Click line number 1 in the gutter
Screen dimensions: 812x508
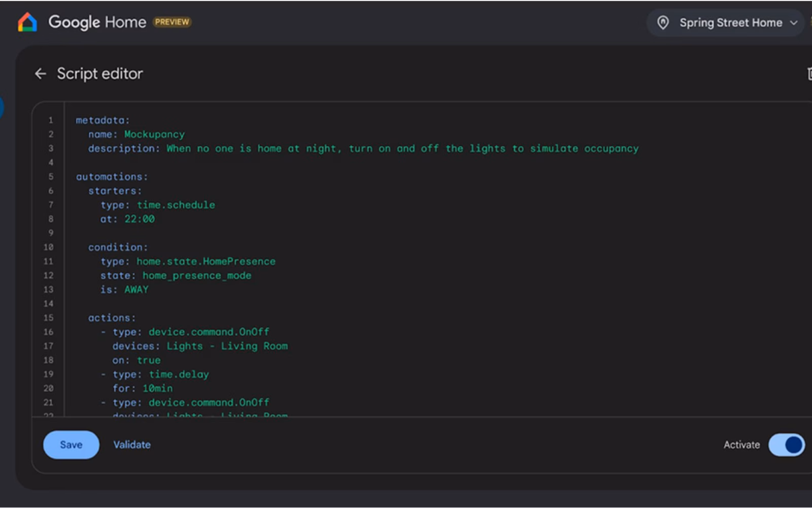(50, 120)
